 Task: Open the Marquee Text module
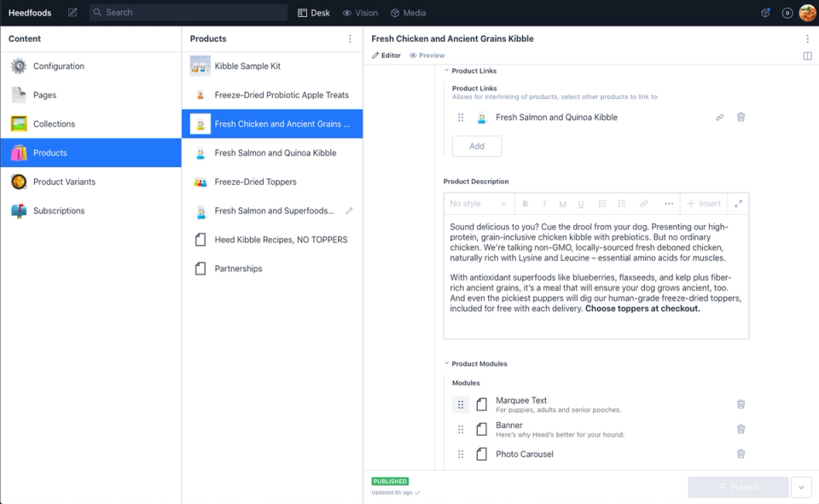click(601, 404)
